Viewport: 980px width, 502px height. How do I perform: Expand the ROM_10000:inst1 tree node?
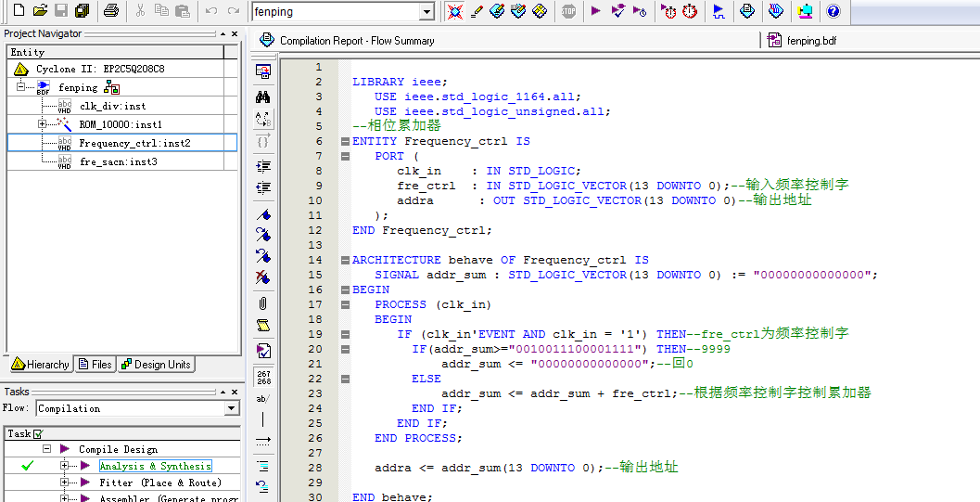42,124
